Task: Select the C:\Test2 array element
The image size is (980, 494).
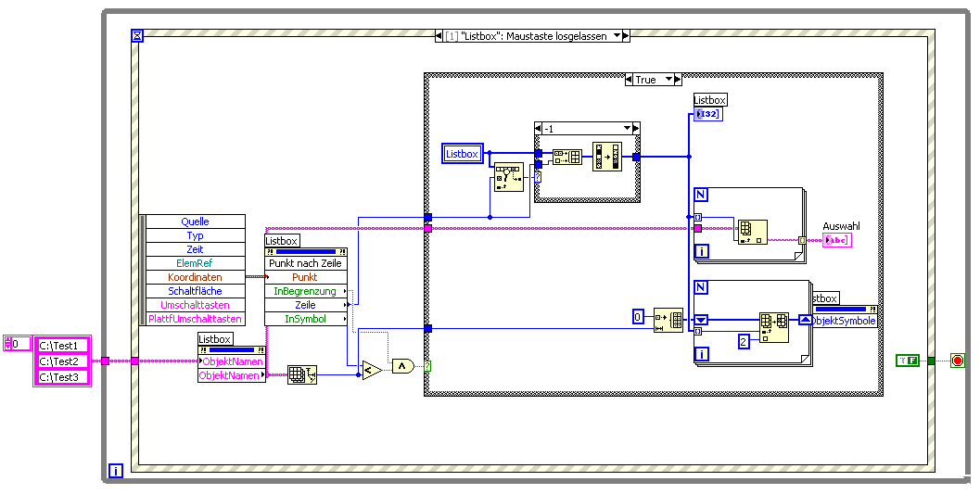Action: 62,361
